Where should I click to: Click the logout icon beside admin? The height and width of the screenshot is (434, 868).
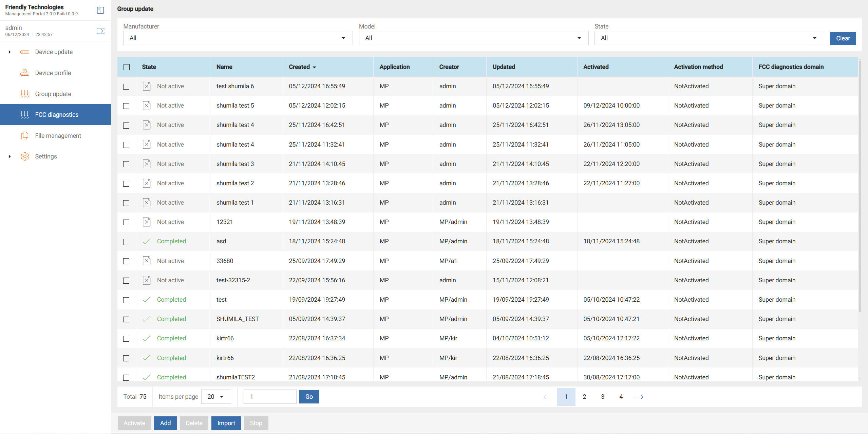(x=100, y=31)
